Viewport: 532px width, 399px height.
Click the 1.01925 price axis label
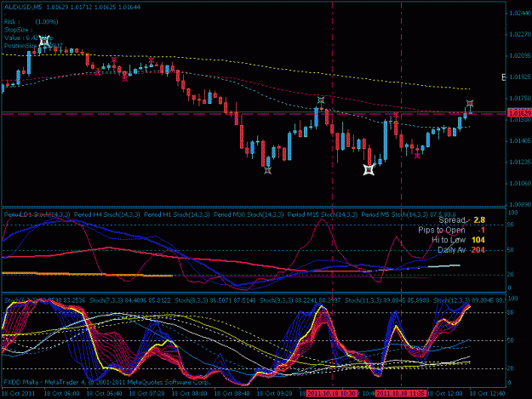coord(520,77)
